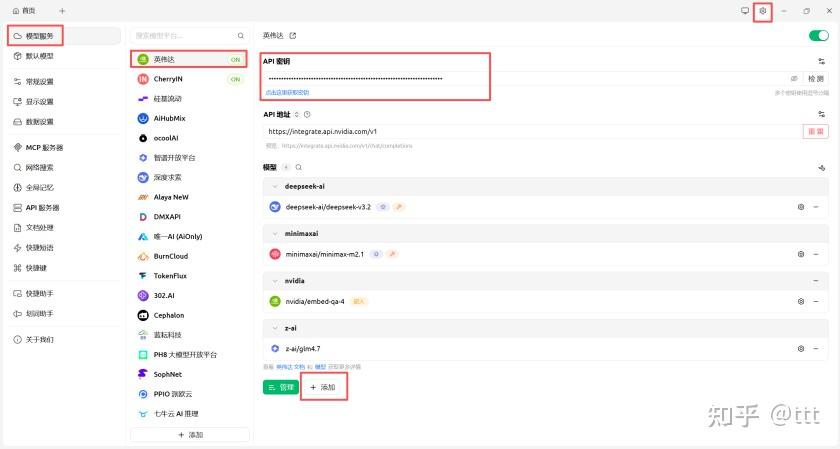Screen dimensions: 840x449
Task: Click settings gear for deepseek-ai/deepseek-v3.2 model
Action: (x=801, y=207)
